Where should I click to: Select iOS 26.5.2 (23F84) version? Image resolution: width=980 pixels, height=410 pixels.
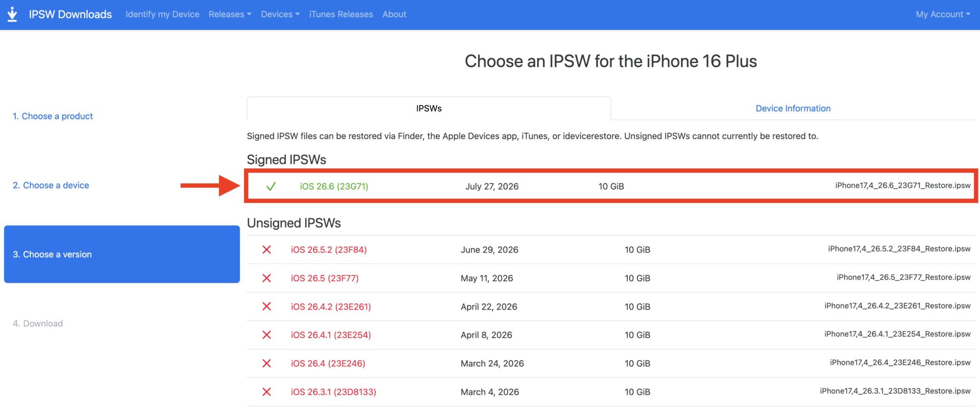click(x=329, y=250)
